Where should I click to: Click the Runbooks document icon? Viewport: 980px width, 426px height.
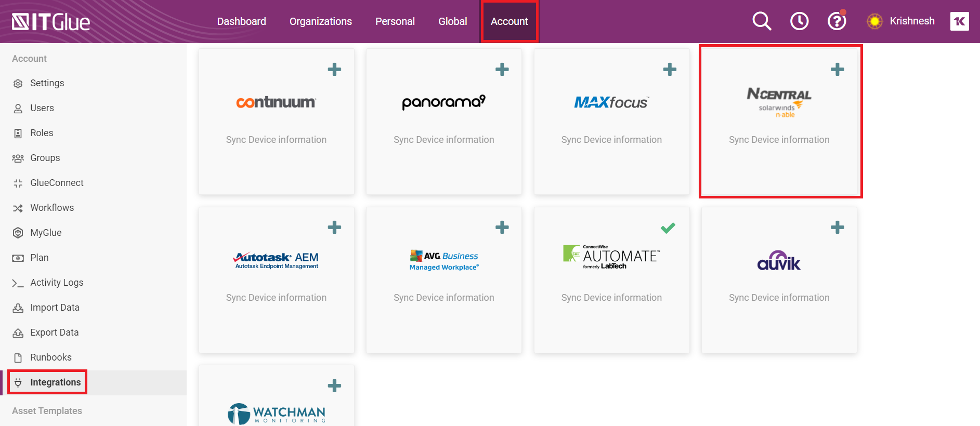tap(18, 358)
